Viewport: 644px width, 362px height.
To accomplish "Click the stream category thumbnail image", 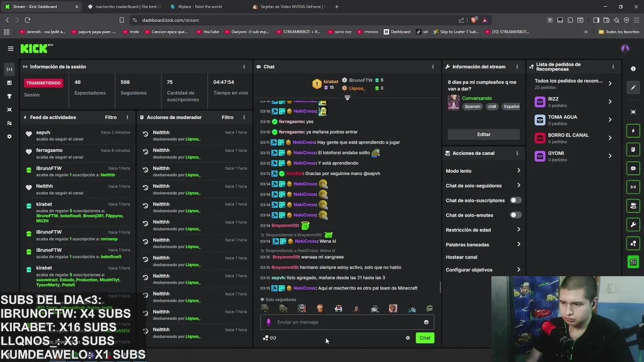I will point(453,102).
